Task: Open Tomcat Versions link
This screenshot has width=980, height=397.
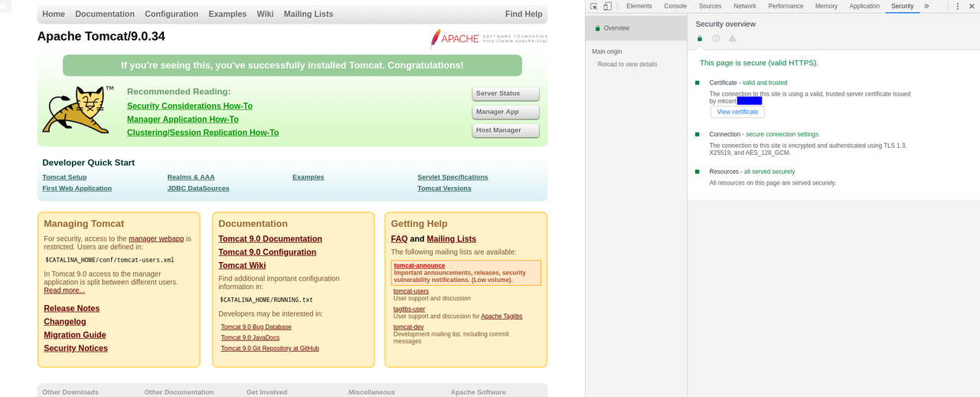Action: [444, 188]
